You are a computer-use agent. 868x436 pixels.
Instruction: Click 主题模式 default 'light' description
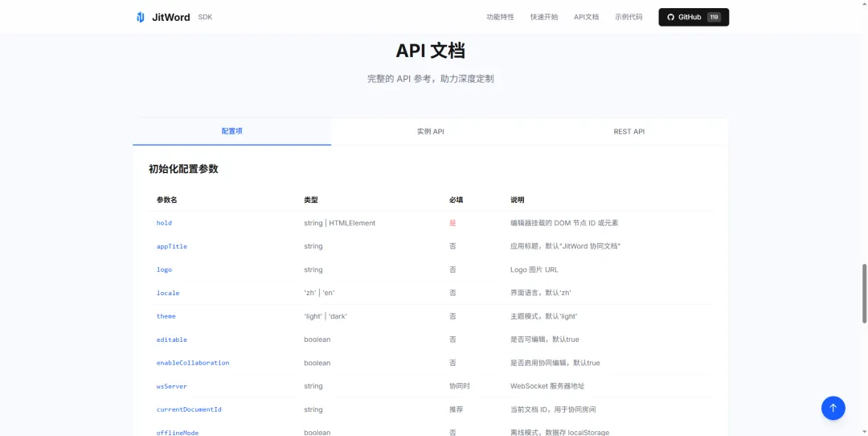coord(543,316)
